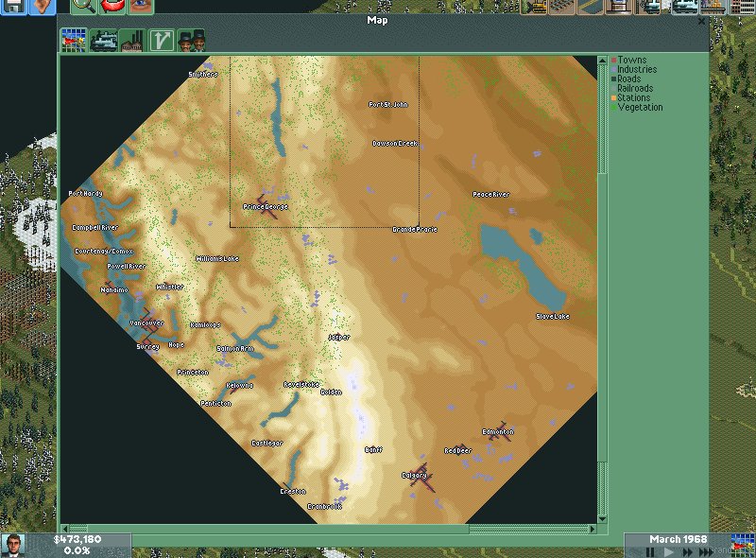Screen dimensions: 756x558
Task: Open the view options eye icon
Action: 140,7
